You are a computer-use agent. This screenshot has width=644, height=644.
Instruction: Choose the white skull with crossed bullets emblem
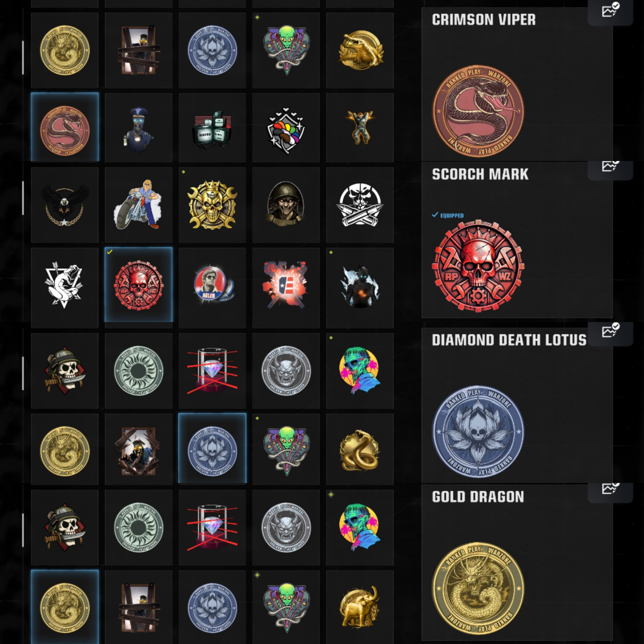tap(360, 205)
